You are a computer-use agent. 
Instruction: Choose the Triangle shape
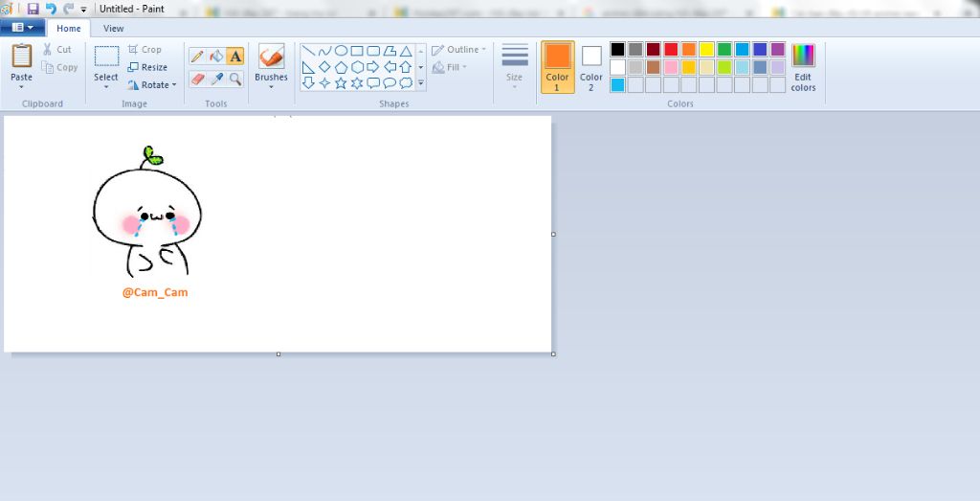[406, 51]
